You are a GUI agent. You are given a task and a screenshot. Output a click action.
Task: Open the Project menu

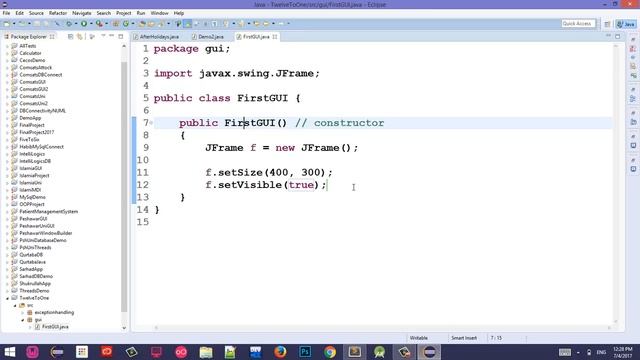pyautogui.click(x=124, y=13)
